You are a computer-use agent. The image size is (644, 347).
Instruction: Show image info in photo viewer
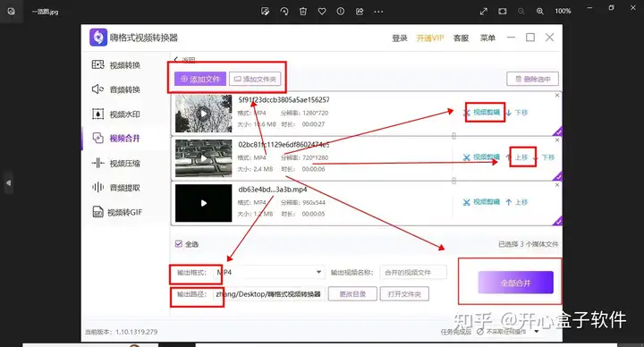(x=341, y=11)
